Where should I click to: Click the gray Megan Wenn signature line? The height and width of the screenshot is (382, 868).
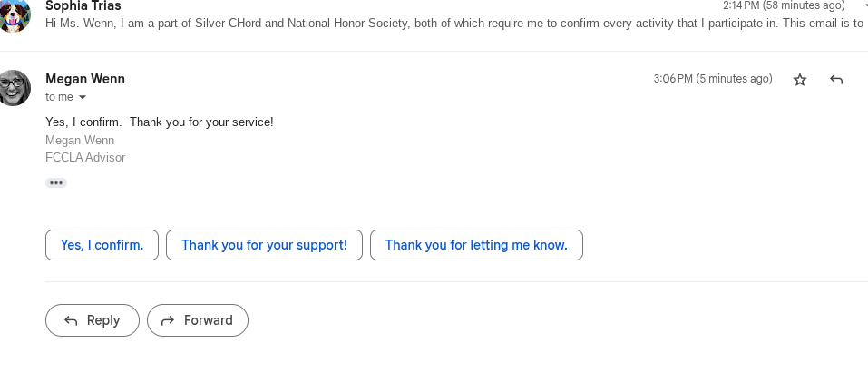[80, 140]
